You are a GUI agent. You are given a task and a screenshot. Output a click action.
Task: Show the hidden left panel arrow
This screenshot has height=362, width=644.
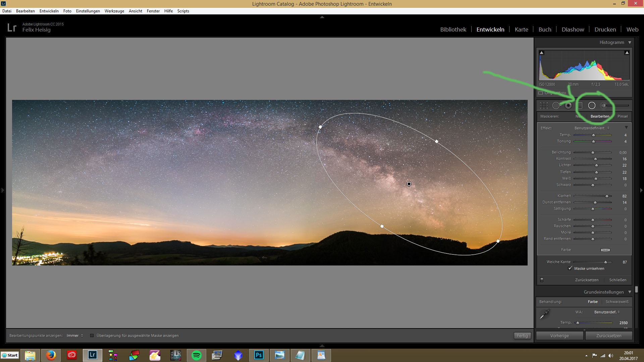tap(2, 190)
